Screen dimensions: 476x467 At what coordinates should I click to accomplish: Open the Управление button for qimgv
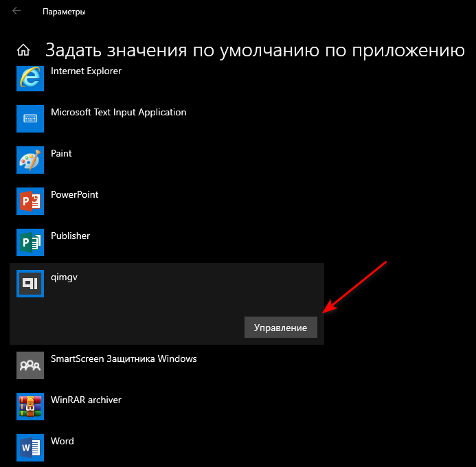click(x=281, y=328)
